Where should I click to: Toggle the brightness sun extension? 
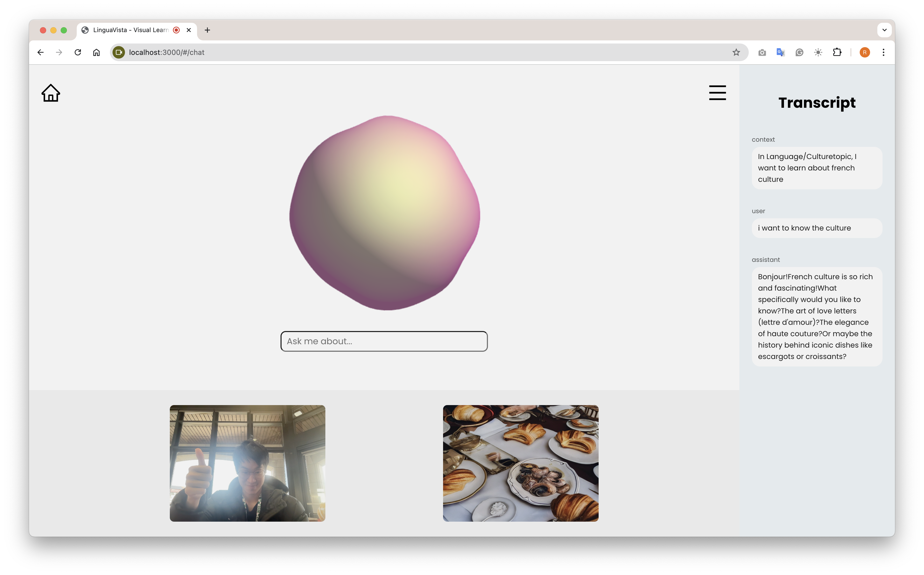818,53
